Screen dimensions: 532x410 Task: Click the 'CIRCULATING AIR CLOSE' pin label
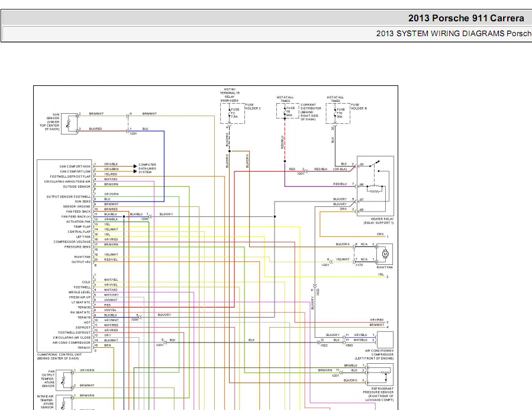tap(72, 338)
